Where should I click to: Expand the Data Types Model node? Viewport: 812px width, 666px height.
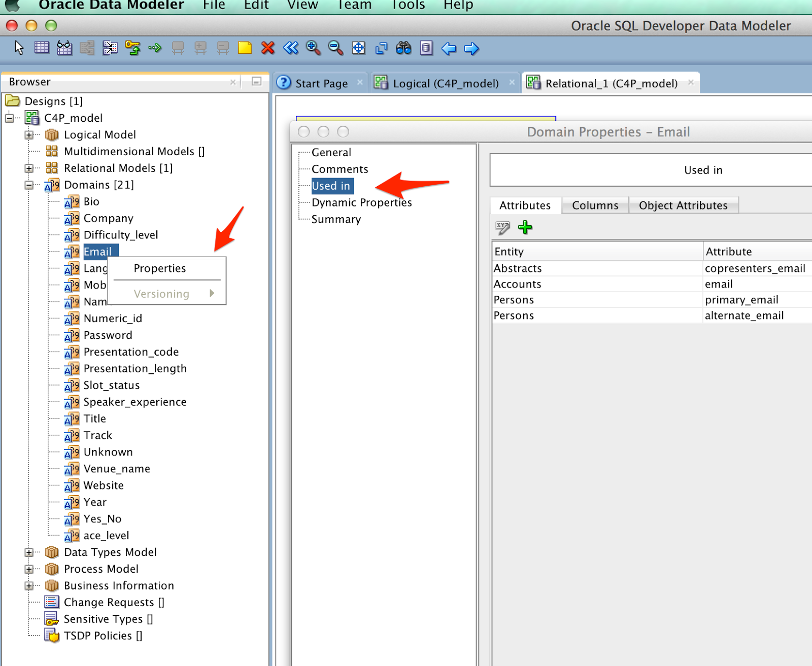coord(29,552)
